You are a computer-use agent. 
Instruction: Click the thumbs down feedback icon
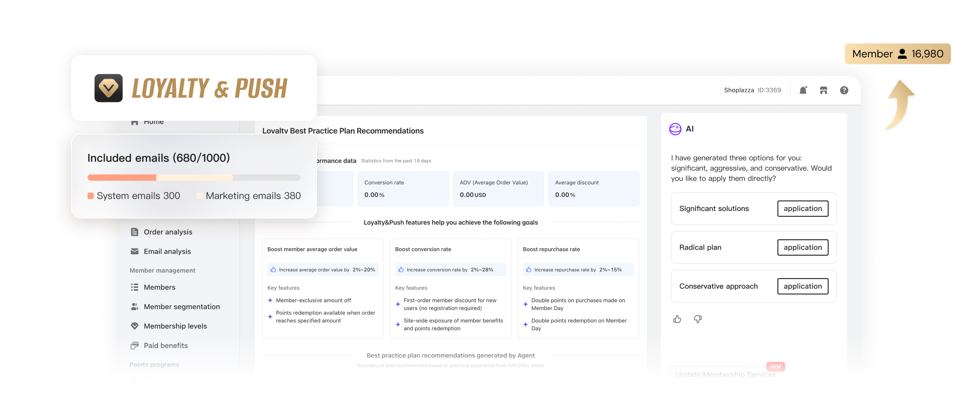(698, 319)
